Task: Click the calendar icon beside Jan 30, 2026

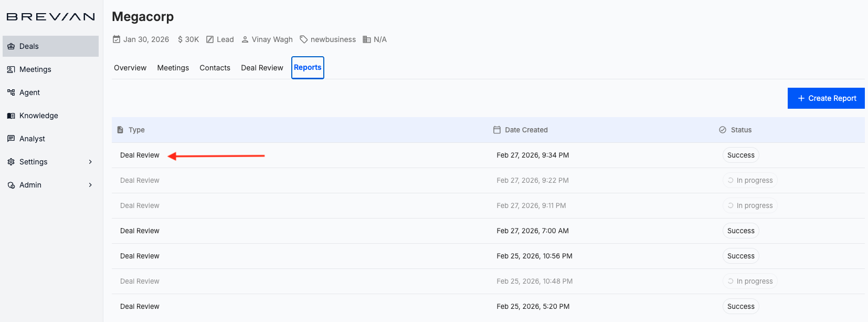Action: 117,39
